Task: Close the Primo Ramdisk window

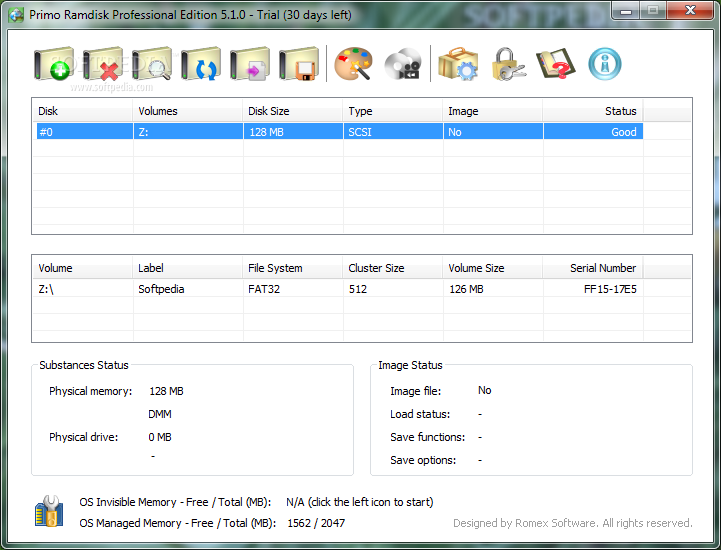Action: click(x=690, y=11)
